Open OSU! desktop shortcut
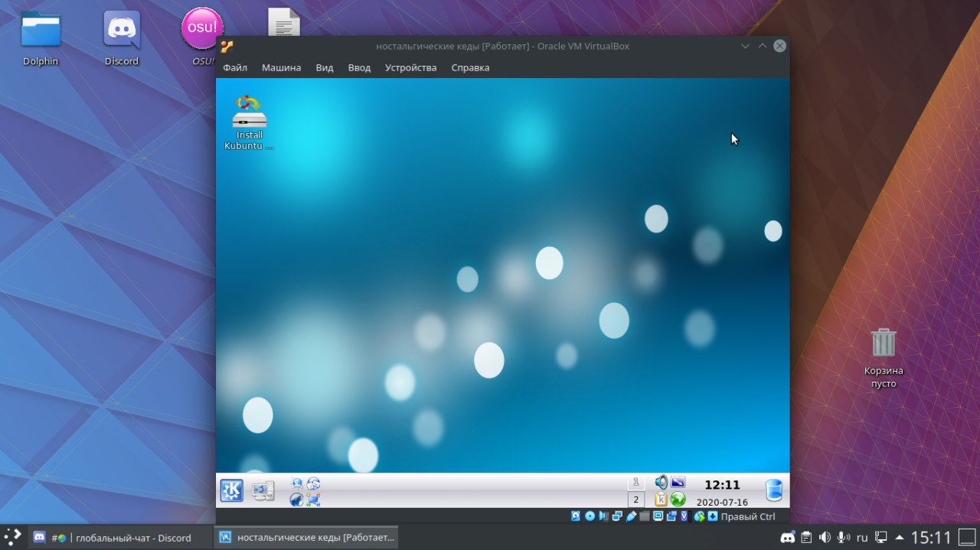980x550 pixels. [202, 37]
